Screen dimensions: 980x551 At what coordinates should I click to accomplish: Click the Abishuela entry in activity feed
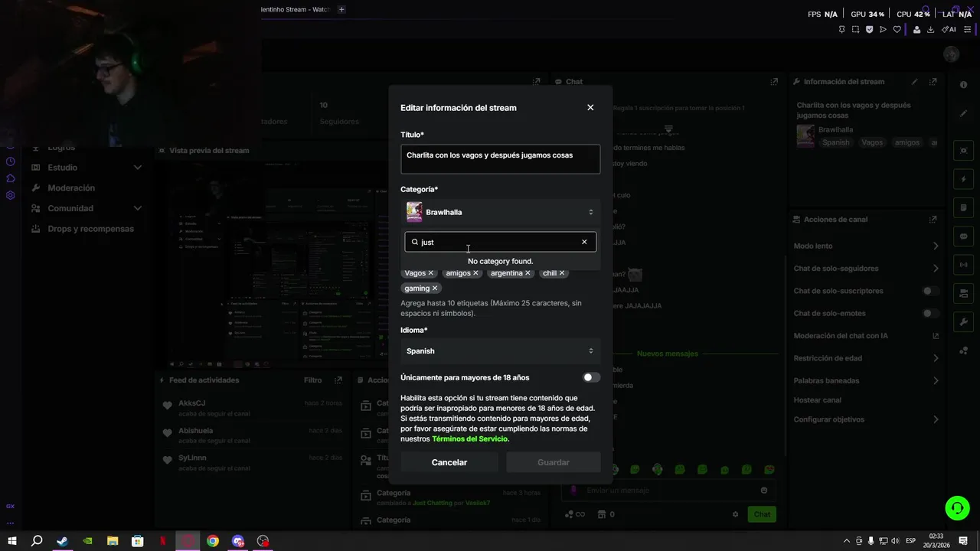point(251,435)
